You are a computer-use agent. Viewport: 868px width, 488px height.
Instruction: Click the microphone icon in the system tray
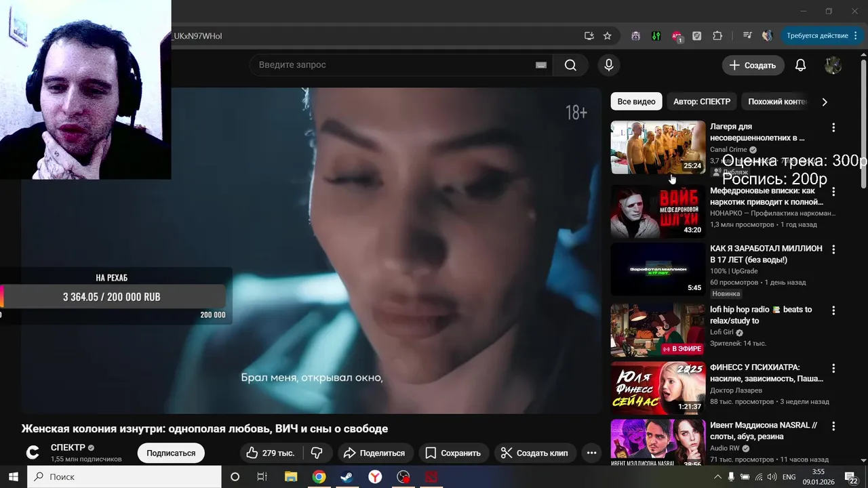[731, 477]
